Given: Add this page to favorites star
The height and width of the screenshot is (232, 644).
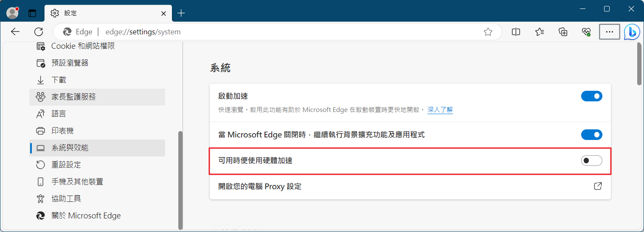Looking at the screenshot, I should [488, 32].
